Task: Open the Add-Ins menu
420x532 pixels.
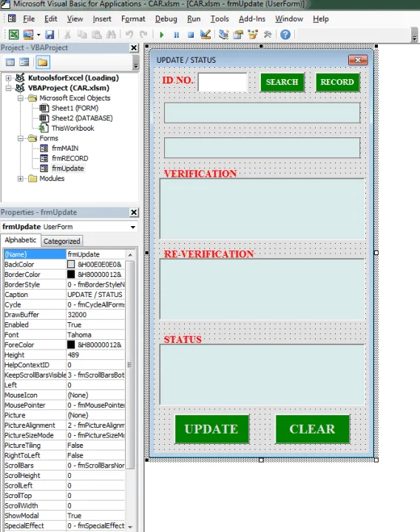Action: [252, 19]
